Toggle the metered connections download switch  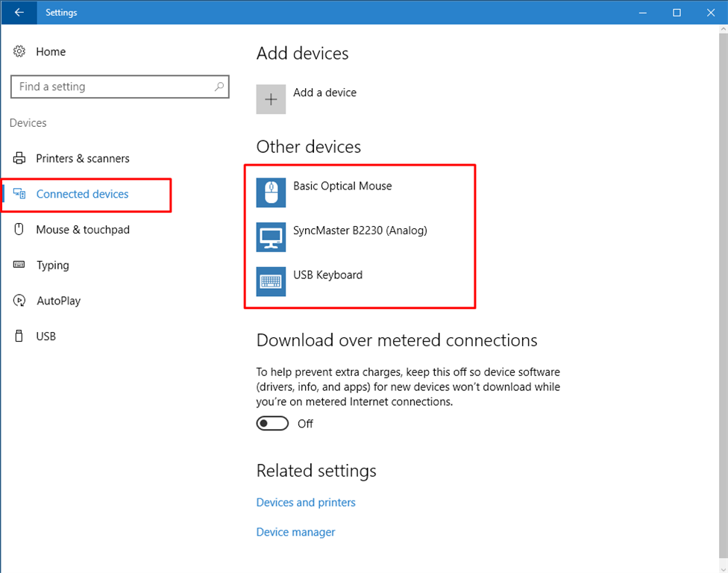(272, 424)
